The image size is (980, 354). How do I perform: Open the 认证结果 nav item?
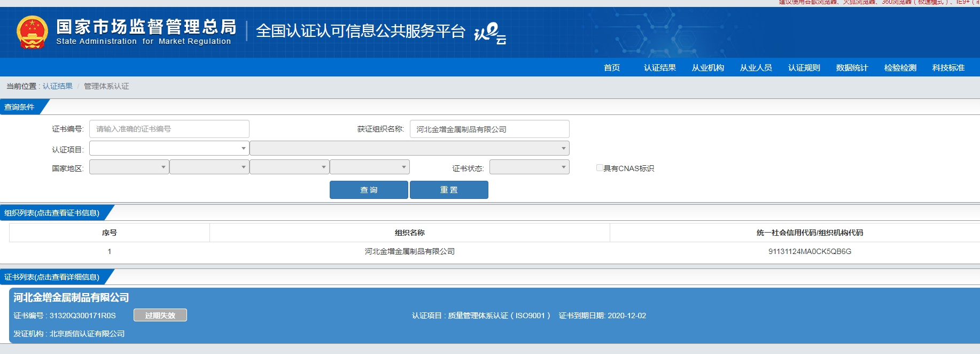[x=660, y=67]
